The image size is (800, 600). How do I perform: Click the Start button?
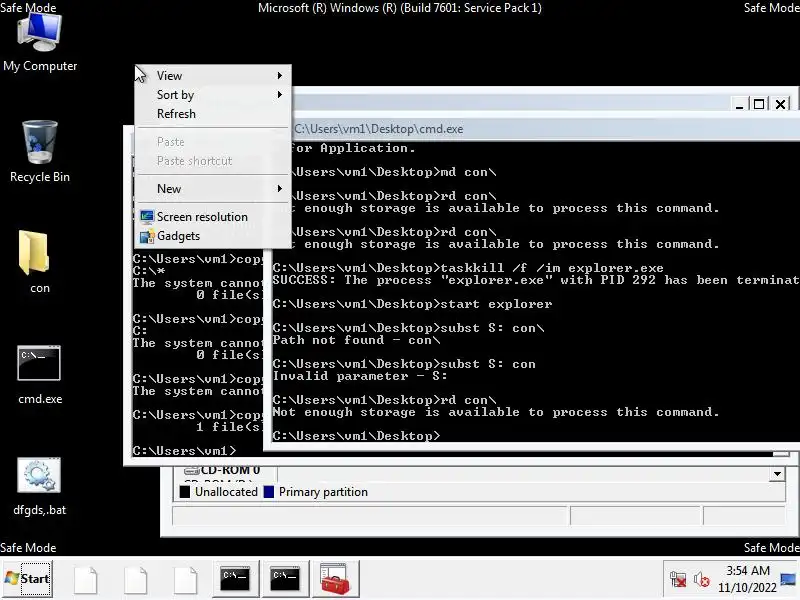(x=27, y=579)
